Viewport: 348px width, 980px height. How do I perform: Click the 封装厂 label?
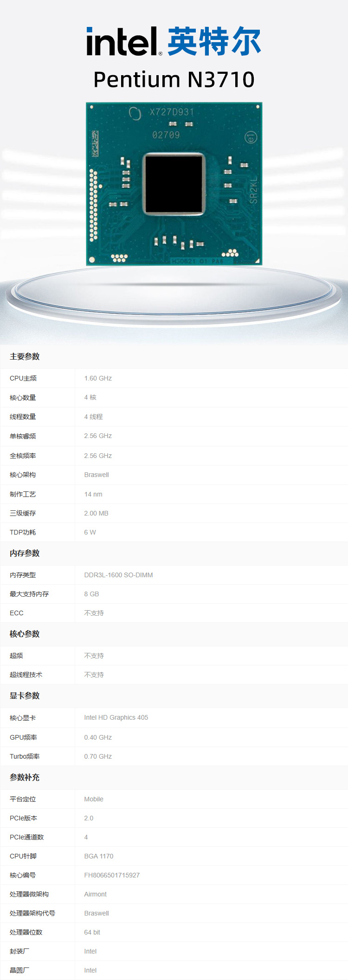click(19, 951)
